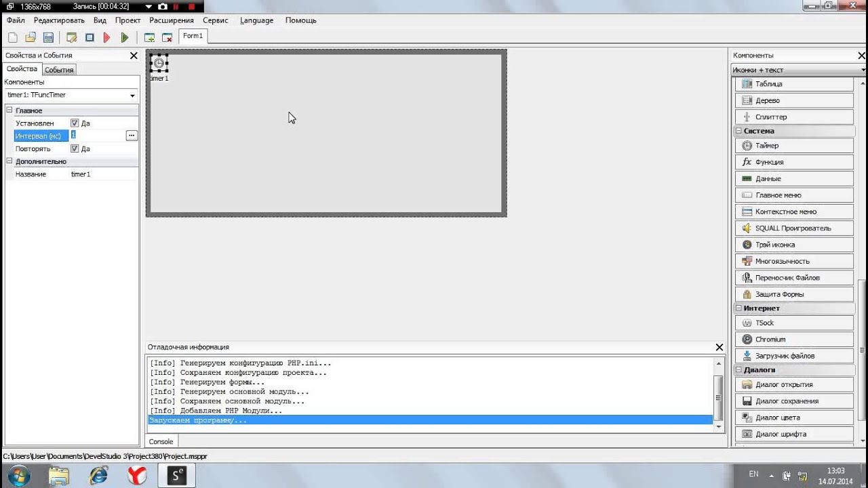Add a Диалог сохранения component
Screen dimensions: 868x488
(x=794, y=401)
